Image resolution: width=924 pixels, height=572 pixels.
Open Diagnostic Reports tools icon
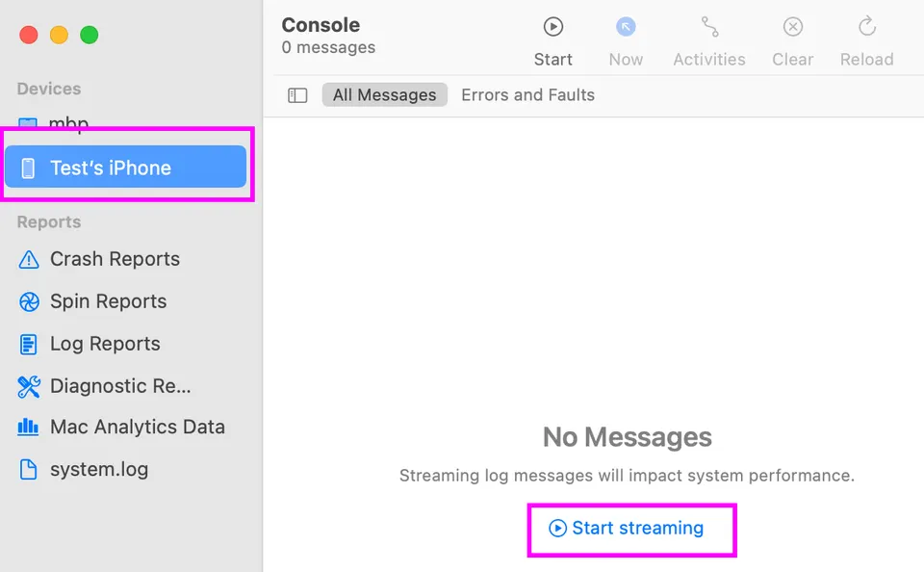click(29, 386)
